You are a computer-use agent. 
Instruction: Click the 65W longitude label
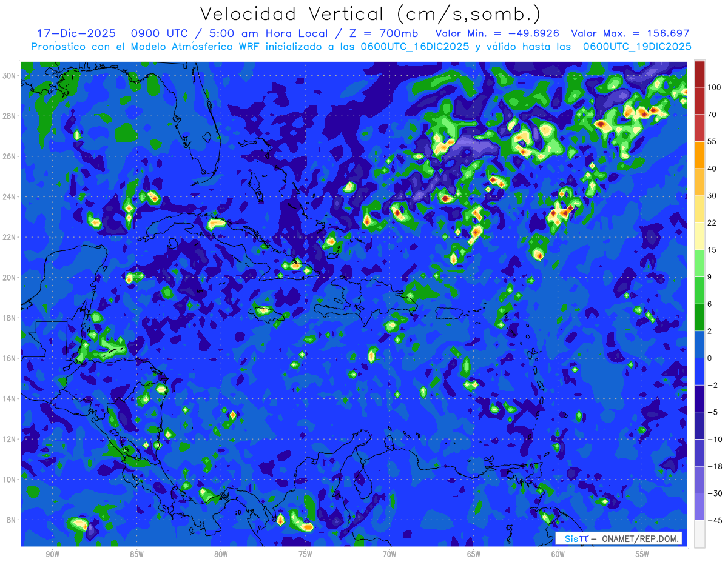pyautogui.click(x=474, y=554)
